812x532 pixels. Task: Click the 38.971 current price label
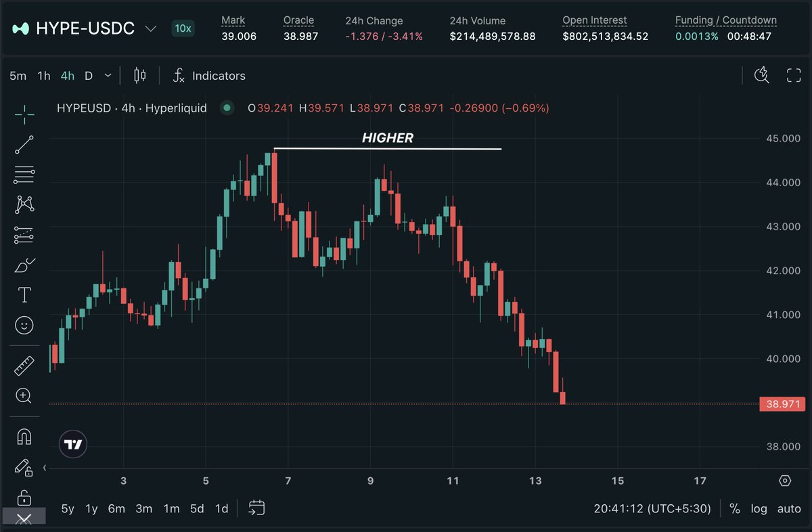(784, 404)
